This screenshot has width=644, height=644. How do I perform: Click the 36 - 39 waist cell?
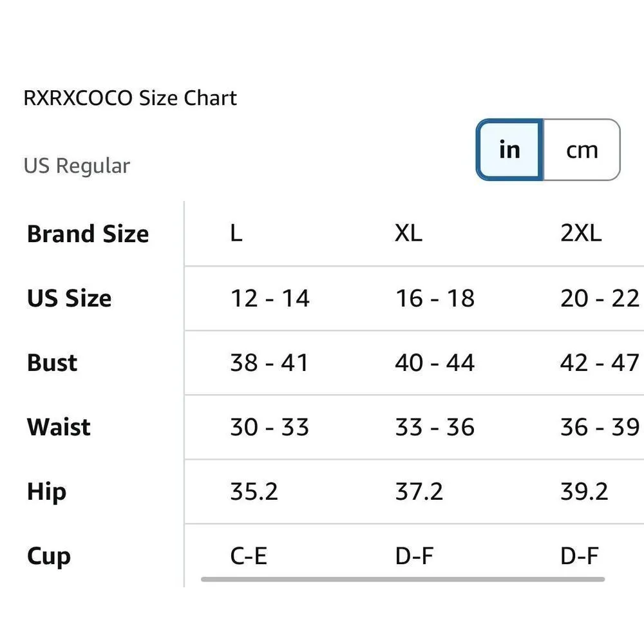(600, 427)
